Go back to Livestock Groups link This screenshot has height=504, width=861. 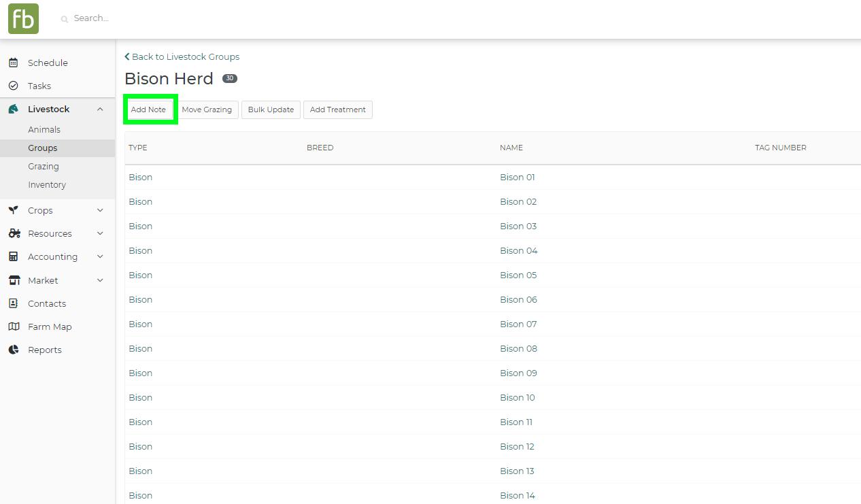(x=182, y=56)
